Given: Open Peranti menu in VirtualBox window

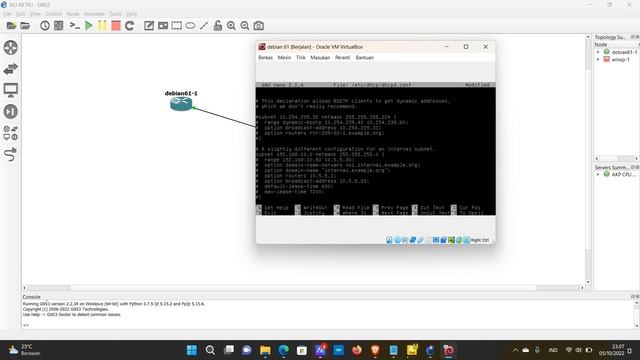Looking at the screenshot, I should click(342, 58).
